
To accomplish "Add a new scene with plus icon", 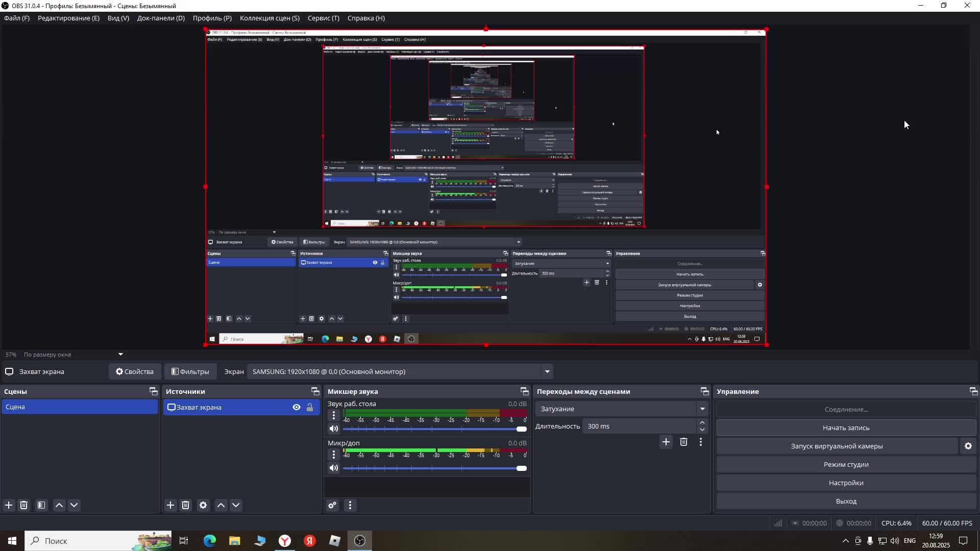I will click(9, 505).
